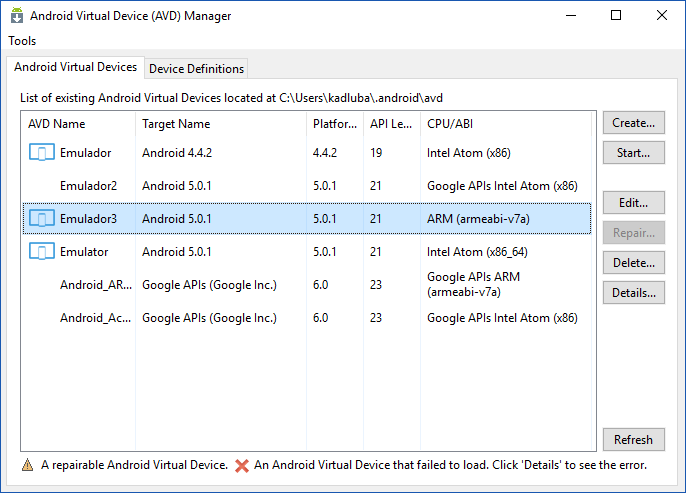The width and height of the screenshot is (686, 493).
Task: Click the ARM (armeabi-v7a) cell in the Emulador3 row
Action: [x=478, y=218]
